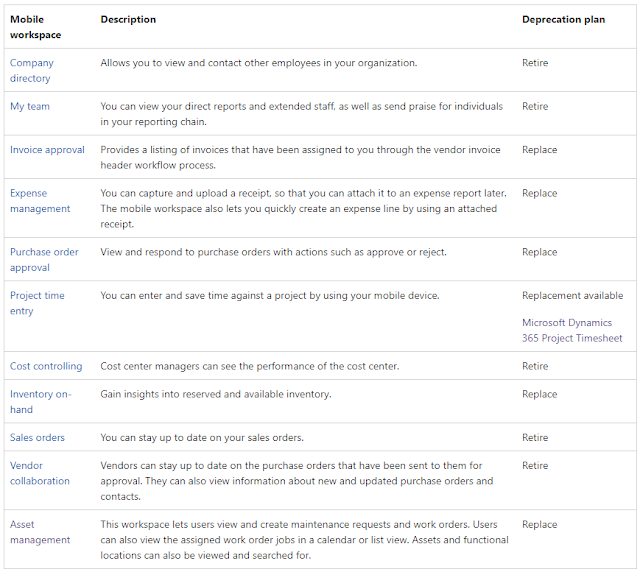Click the Microsoft Dynamics 365 Project Timesheet text
The width and height of the screenshot is (640, 572).
tap(571, 330)
